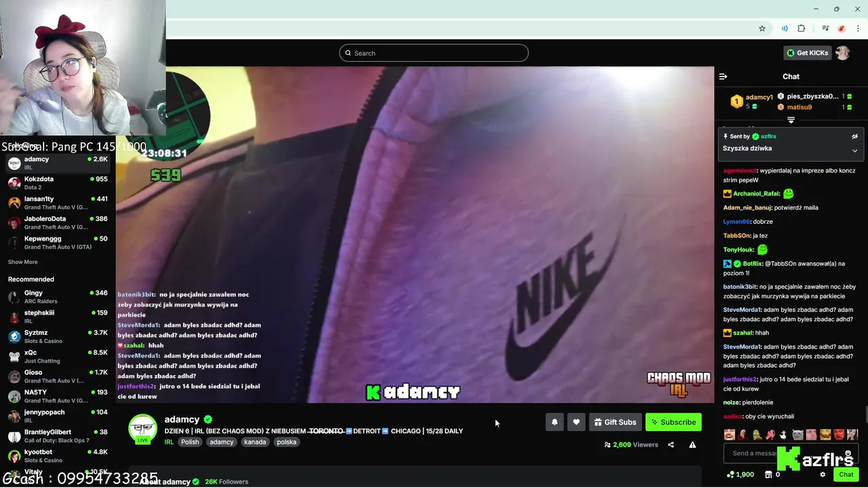Insert the goose emote
This screenshot has width=868, height=488.
(x=783, y=434)
